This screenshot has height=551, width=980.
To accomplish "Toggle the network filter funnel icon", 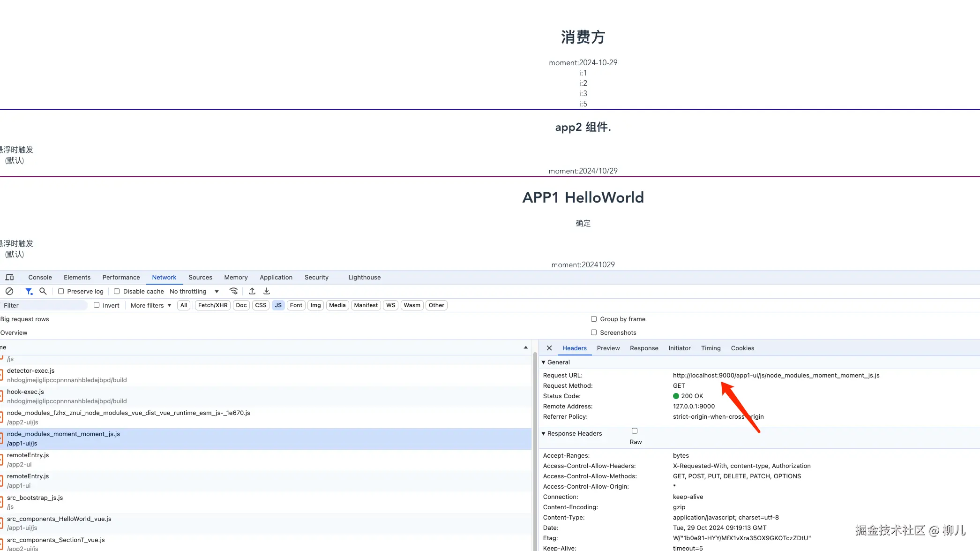I will point(29,291).
